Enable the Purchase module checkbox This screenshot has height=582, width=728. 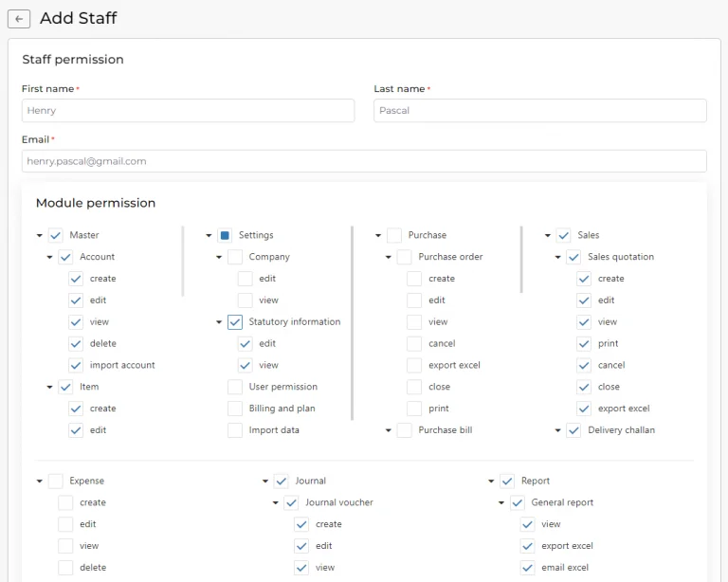[394, 235]
